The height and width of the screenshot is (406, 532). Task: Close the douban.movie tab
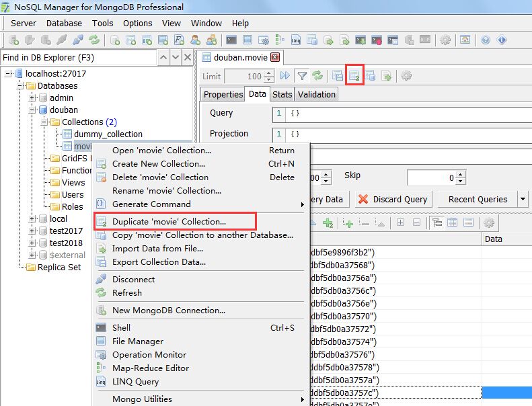(274, 58)
